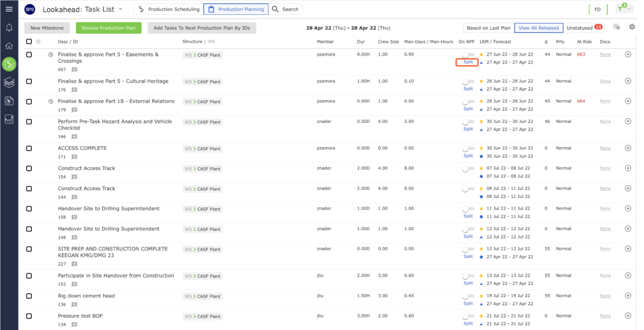
Task: Open notifications bell in sidebar
Action: click(9, 28)
